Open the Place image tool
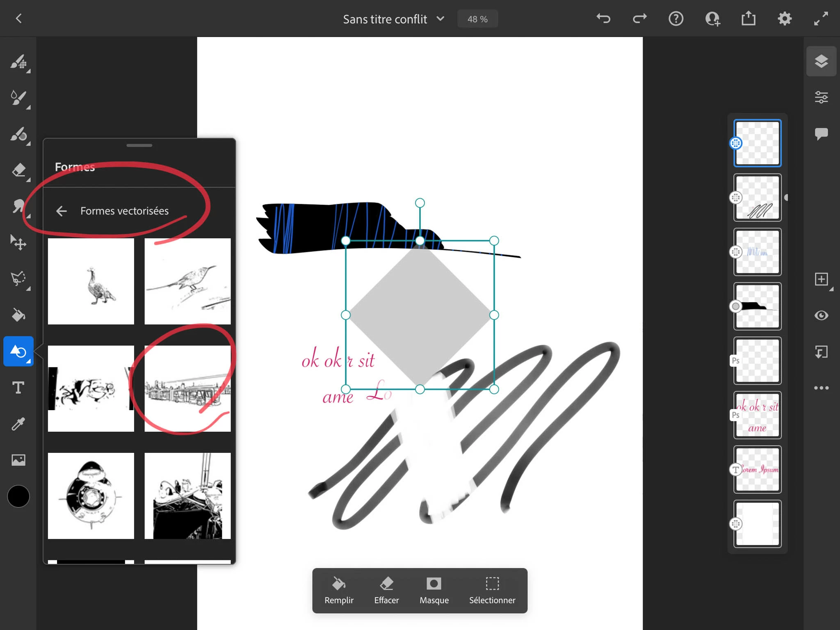Viewport: 840px width, 630px height. 18,460
